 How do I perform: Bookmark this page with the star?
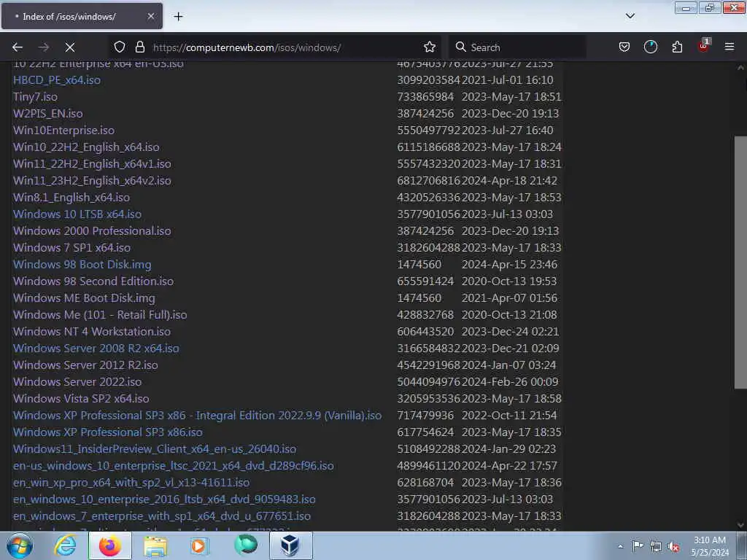(x=429, y=47)
